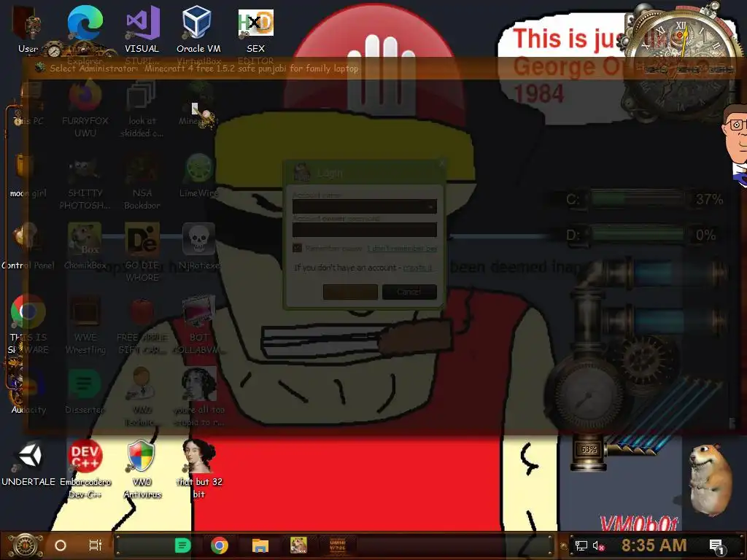Open the User folder desktop icon
Screen dimensions: 747x560
[28, 28]
